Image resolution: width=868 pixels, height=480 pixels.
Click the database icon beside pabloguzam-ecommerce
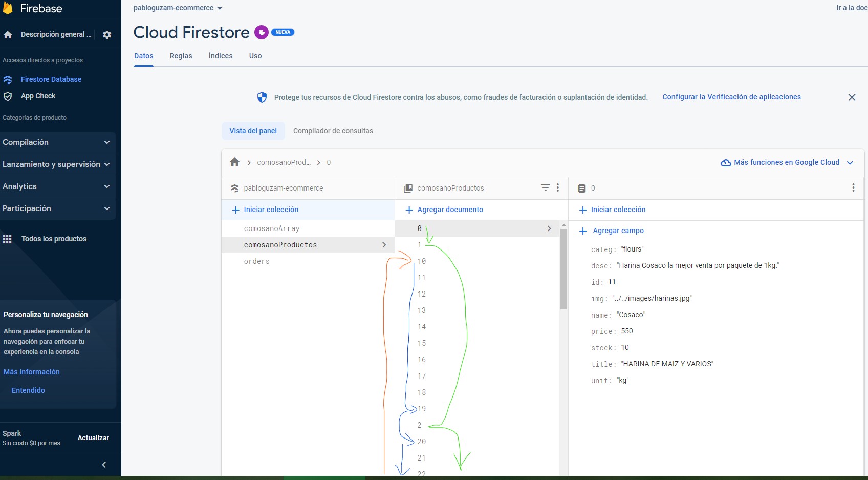(x=235, y=189)
